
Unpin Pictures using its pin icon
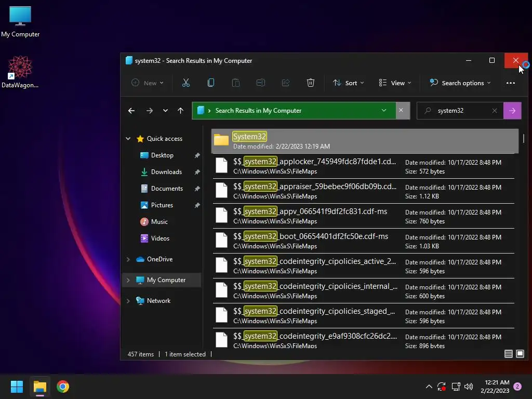[197, 205]
